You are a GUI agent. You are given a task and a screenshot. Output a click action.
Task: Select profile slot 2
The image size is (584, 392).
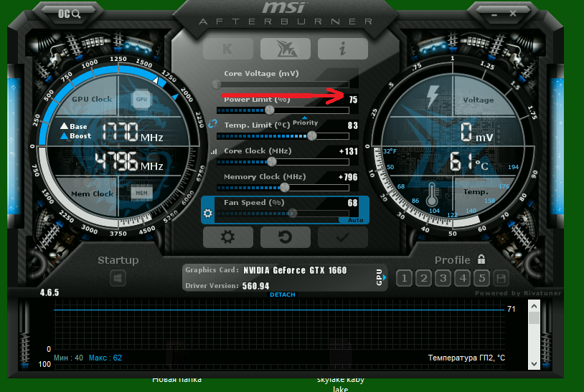pos(423,278)
